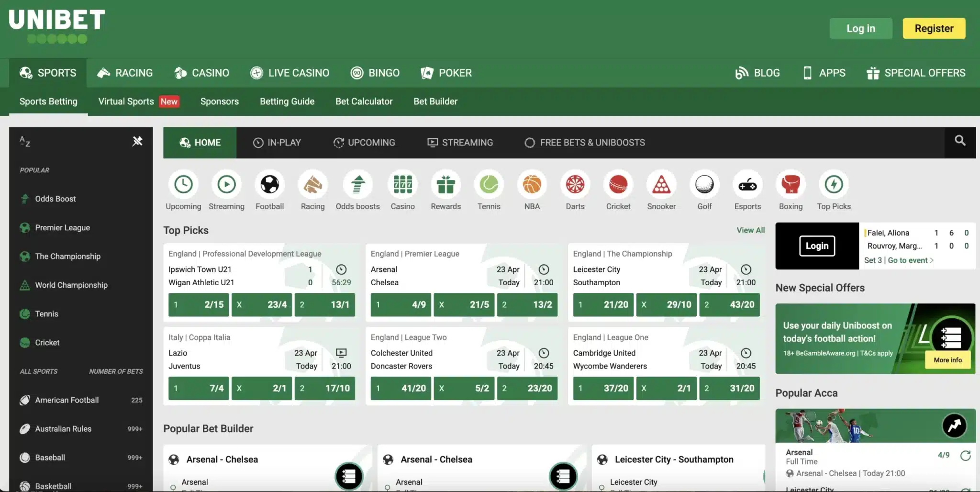Open American Football in the sidebar

pyautogui.click(x=81, y=400)
